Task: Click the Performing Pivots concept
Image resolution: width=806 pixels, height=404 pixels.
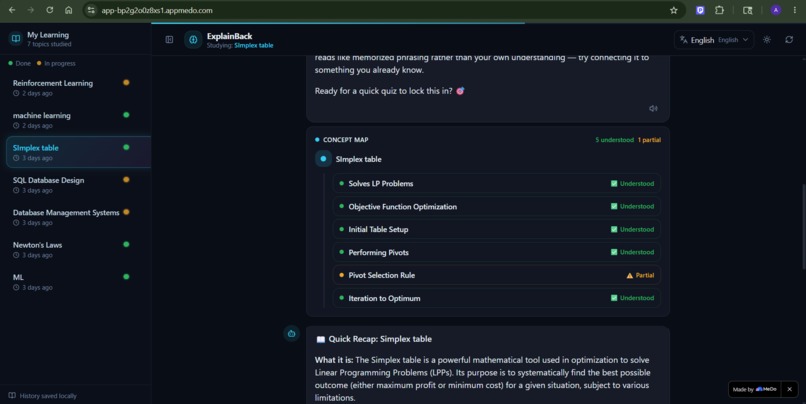Action: pos(497,252)
